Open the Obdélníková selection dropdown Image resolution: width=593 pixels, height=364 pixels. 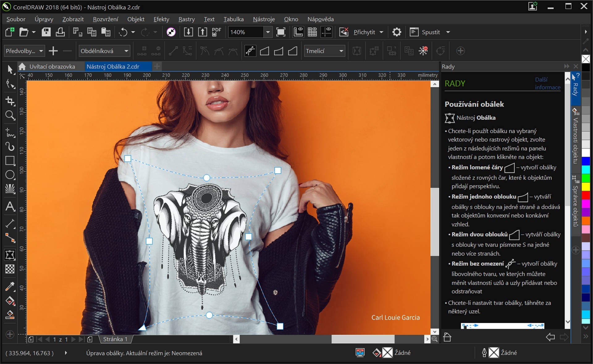coord(126,51)
